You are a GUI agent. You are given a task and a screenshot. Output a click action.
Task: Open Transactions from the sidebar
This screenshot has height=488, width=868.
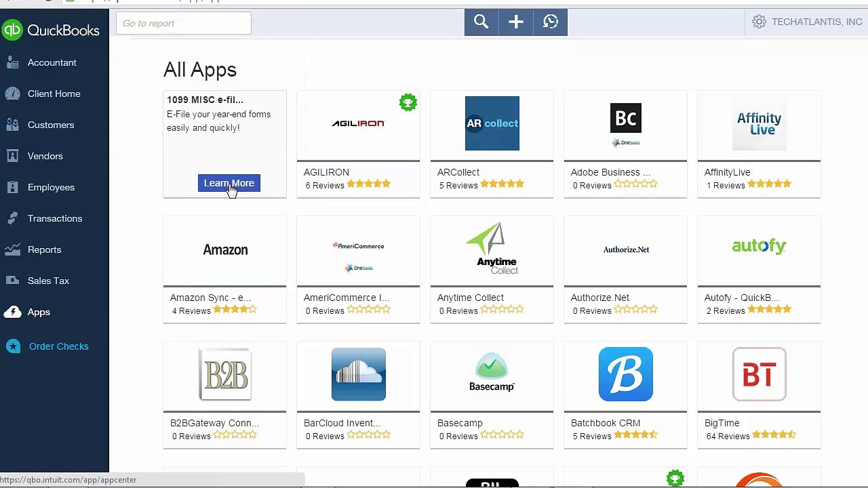[54, 218]
